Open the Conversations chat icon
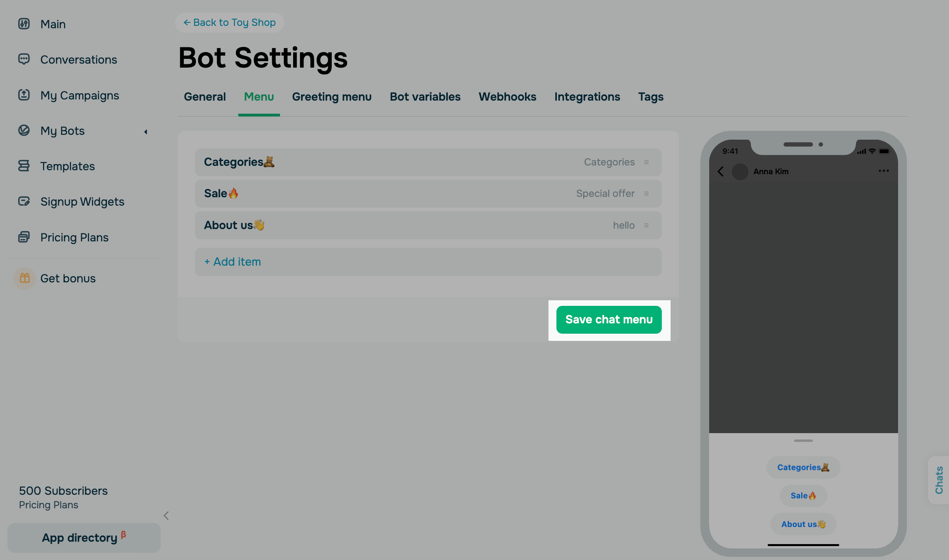The image size is (949, 560). pos(24,59)
